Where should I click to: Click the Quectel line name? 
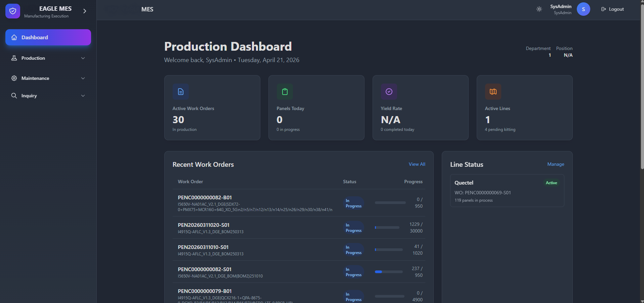click(x=464, y=183)
